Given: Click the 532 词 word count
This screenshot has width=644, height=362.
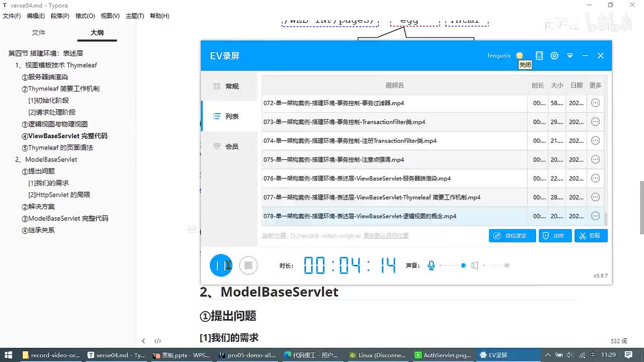Looking at the screenshot, I should pos(619,341).
